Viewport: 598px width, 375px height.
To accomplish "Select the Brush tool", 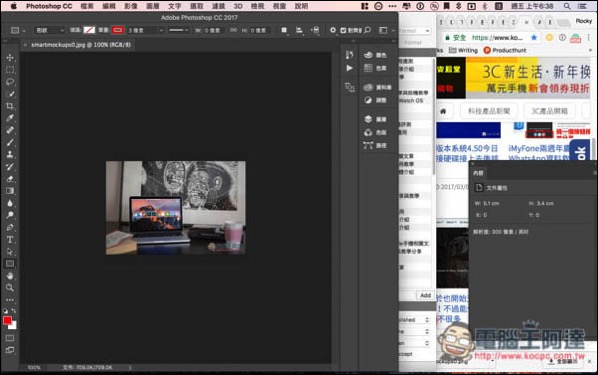I will pos(10,142).
